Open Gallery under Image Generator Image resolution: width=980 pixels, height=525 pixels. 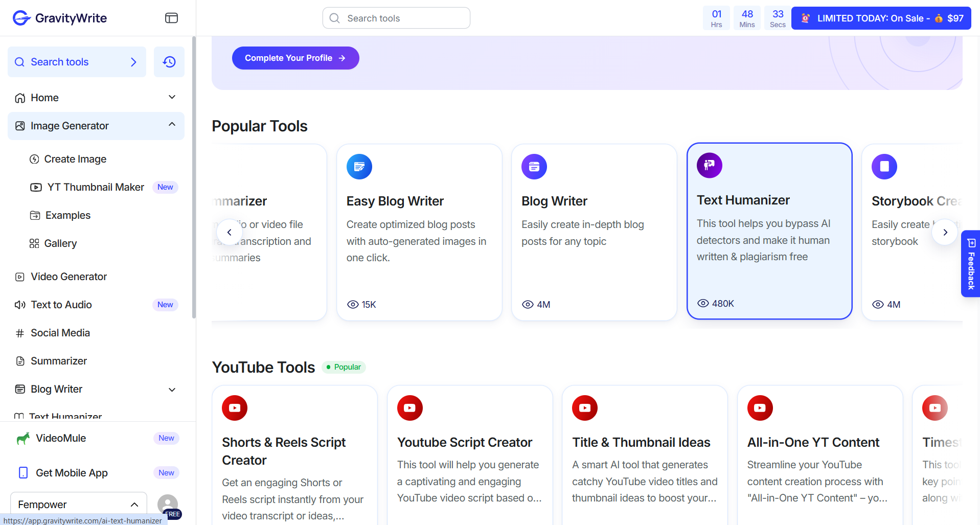click(x=60, y=243)
